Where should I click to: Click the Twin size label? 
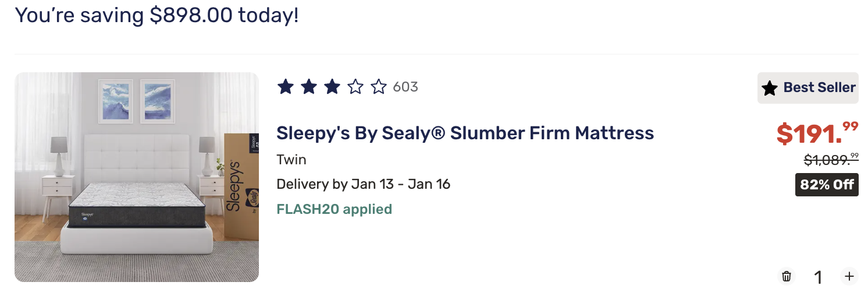291,160
